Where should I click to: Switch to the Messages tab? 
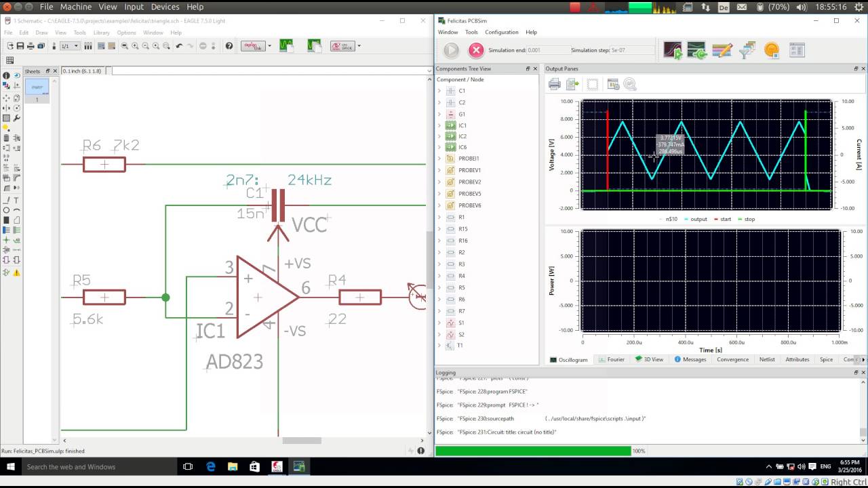click(690, 359)
